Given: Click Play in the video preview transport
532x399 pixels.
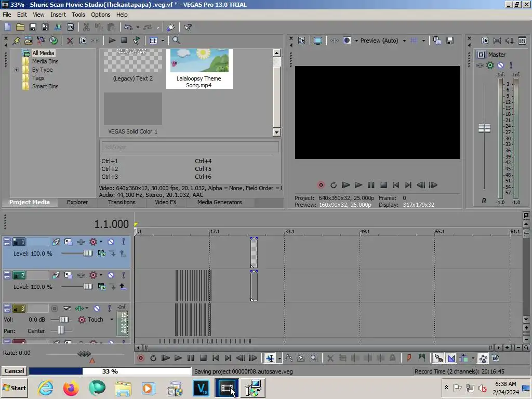Looking at the screenshot, I should click(358, 185).
